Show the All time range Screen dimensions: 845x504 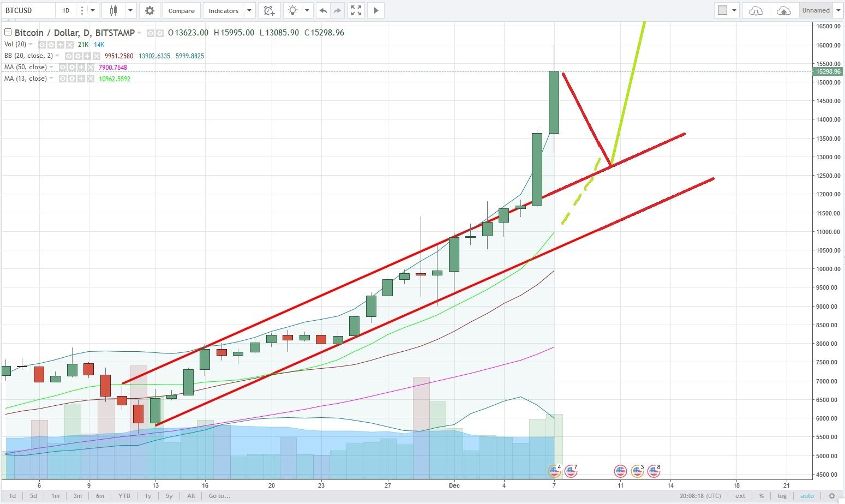pyautogui.click(x=191, y=496)
